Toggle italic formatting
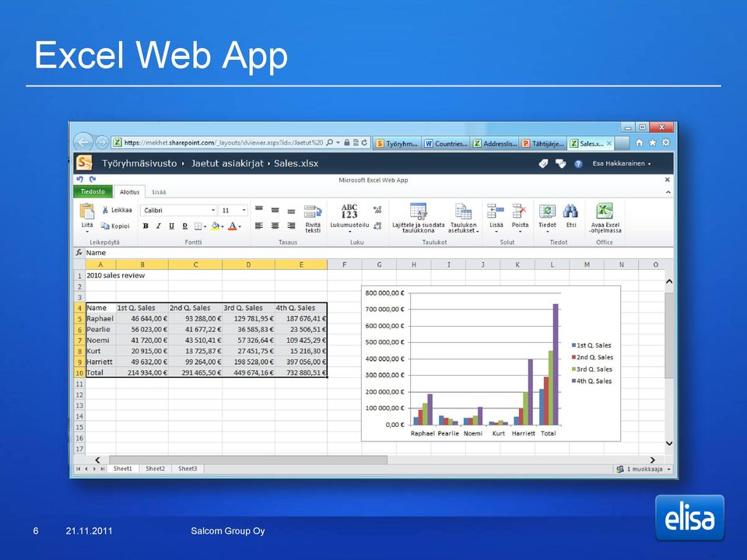 tap(159, 226)
